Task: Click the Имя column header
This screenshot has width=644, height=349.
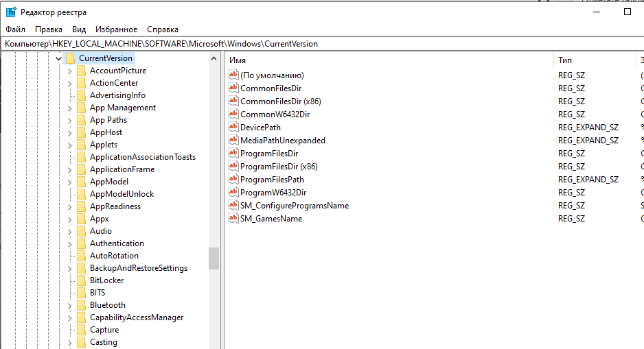Action: (389, 60)
